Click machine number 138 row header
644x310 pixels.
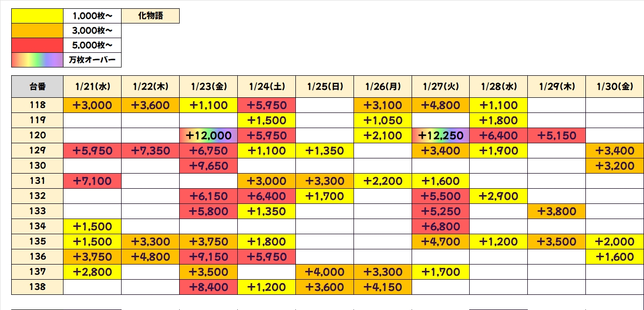[37, 287]
